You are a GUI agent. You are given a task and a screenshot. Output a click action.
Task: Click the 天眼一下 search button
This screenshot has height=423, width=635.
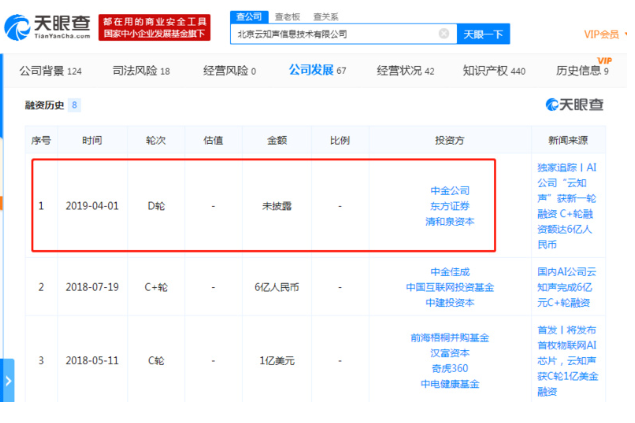pyautogui.click(x=485, y=34)
